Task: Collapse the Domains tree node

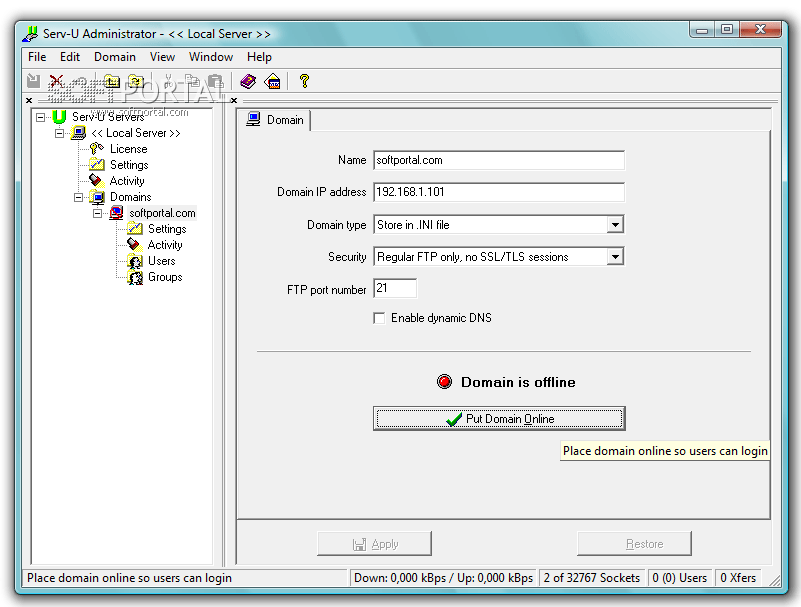Action: (x=79, y=197)
